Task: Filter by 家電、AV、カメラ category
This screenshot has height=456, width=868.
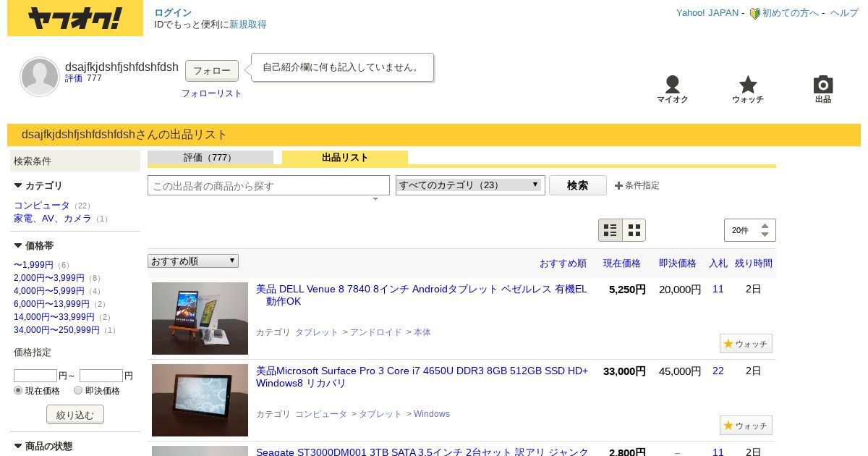Action: tap(53, 219)
